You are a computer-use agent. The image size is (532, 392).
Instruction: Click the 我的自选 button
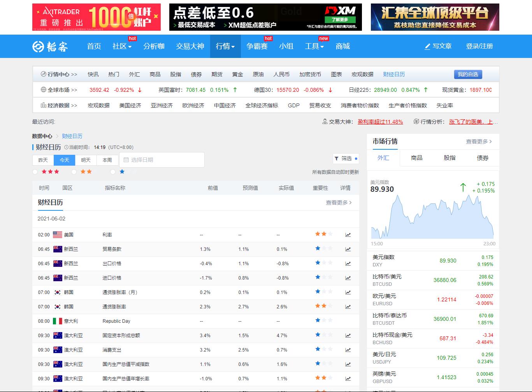pyautogui.click(x=468, y=74)
